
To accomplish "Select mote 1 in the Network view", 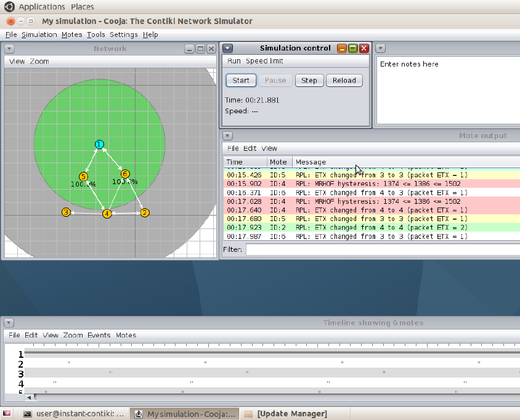I will tap(99, 144).
